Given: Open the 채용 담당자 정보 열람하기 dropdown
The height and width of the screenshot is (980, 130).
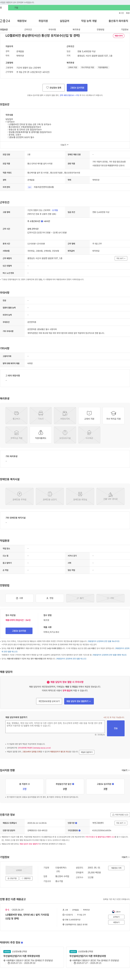Looking at the screenshot, I should click(79, 701).
